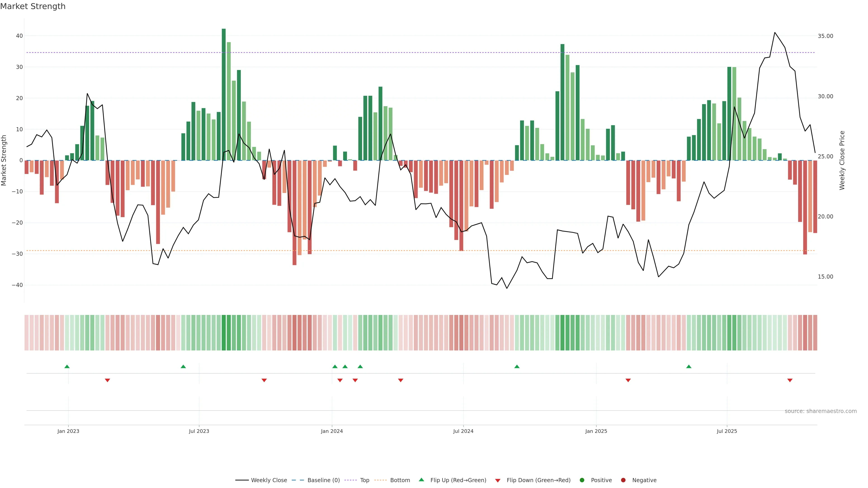Click the Flip Up green triangle legend icon

tap(421, 480)
